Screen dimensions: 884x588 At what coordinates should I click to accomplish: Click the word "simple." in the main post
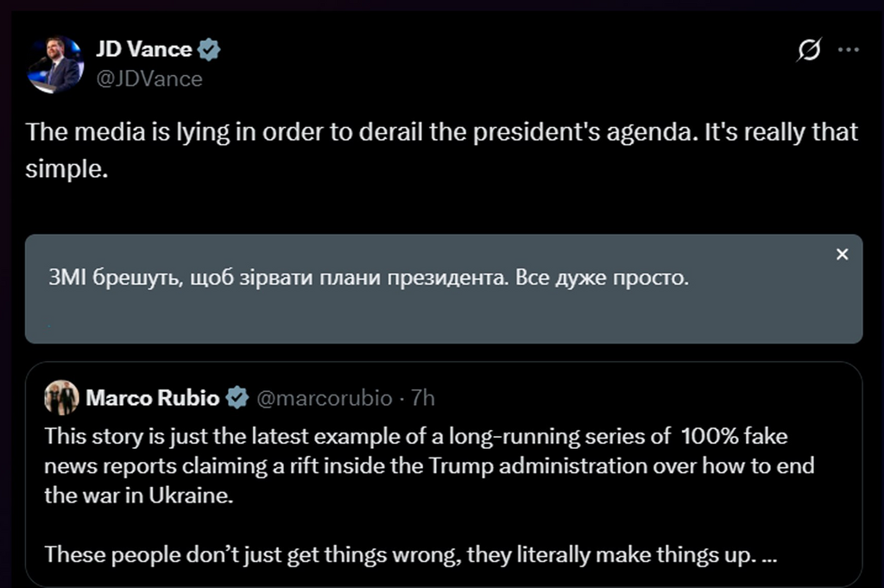[x=66, y=168]
